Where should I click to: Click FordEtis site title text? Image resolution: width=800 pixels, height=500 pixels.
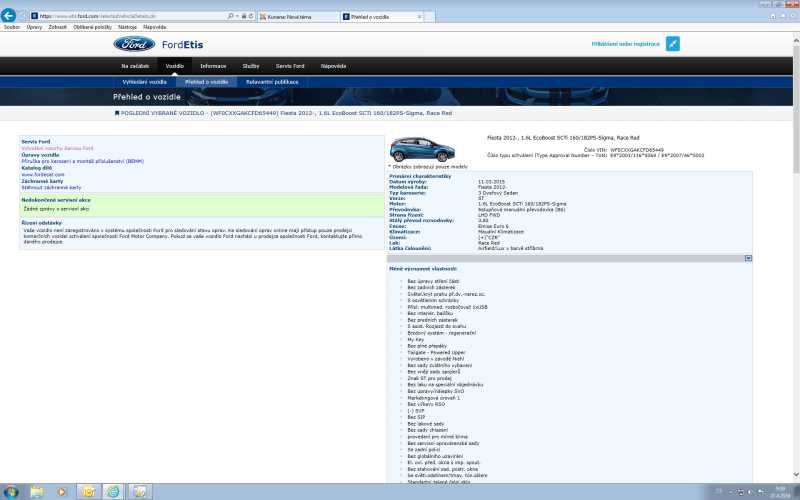click(x=182, y=45)
